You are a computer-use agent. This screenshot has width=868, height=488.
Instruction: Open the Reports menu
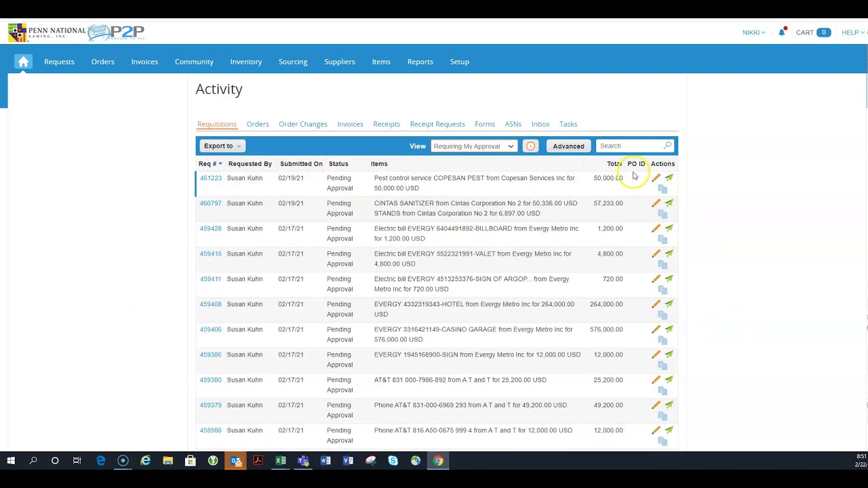point(420,62)
